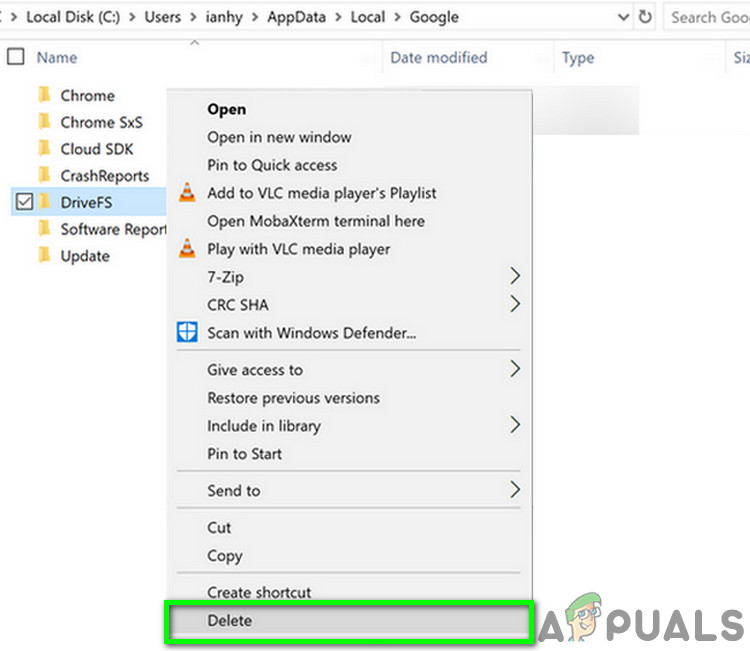Sort by the Name column header
This screenshot has height=651, width=750.
pyautogui.click(x=57, y=57)
